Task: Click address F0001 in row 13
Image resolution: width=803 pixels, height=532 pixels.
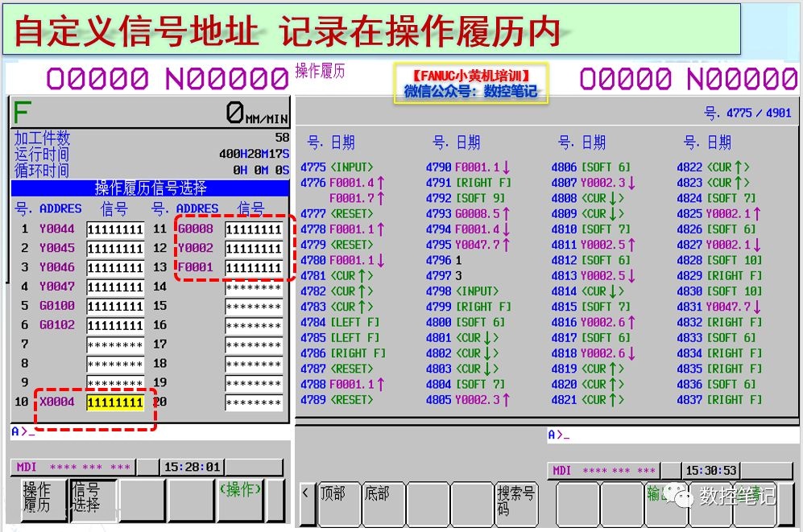Action: pyautogui.click(x=196, y=266)
